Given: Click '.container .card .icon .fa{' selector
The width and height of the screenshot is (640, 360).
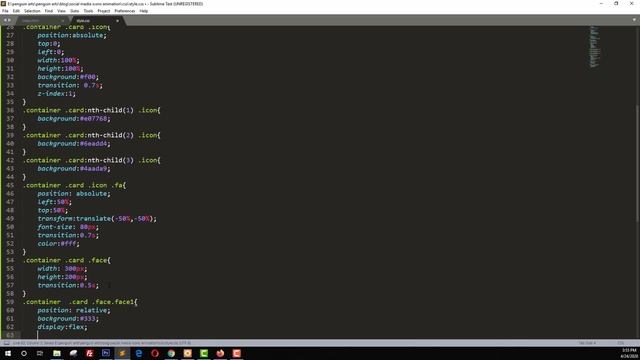Looking at the screenshot, I should pos(75,185).
